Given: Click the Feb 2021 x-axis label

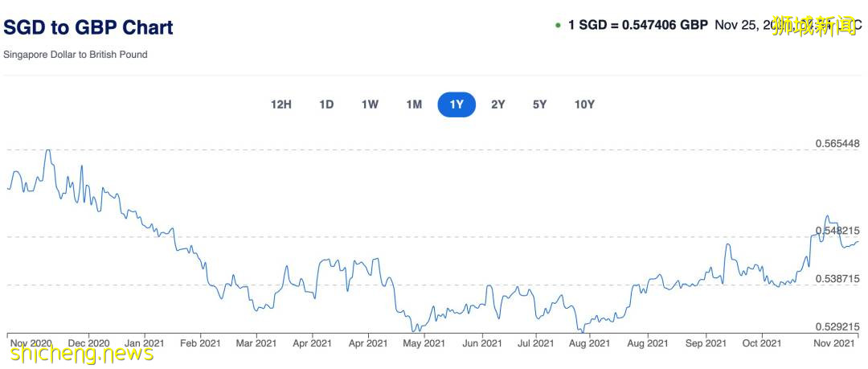Looking at the screenshot, I should pos(199,343).
